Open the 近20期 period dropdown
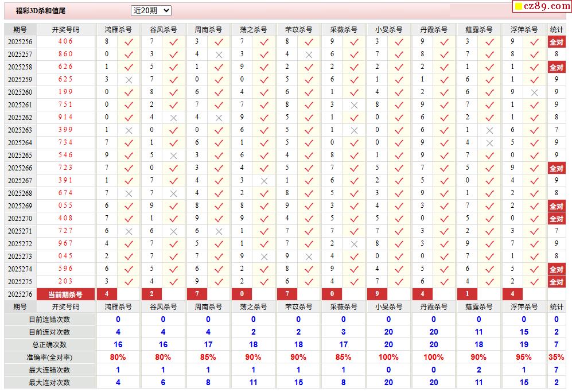 click(151, 10)
